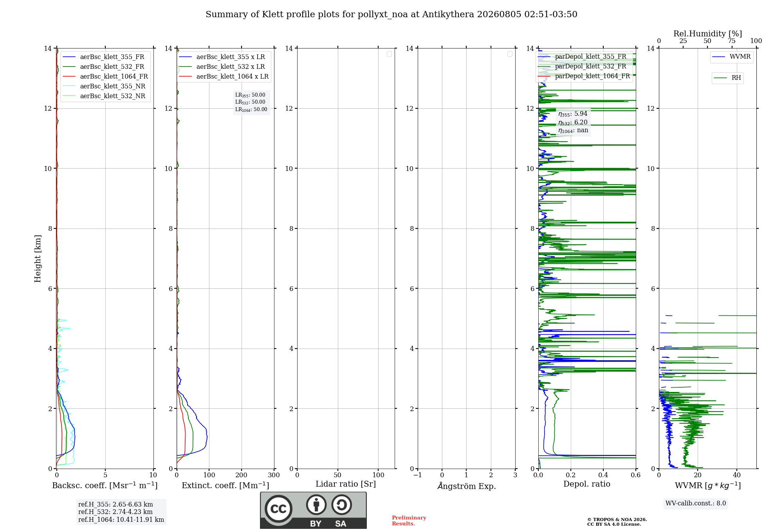Click the Creative Commons CC icon
The width and height of the screenshot is (783, 532).
[x=278, y=509]
